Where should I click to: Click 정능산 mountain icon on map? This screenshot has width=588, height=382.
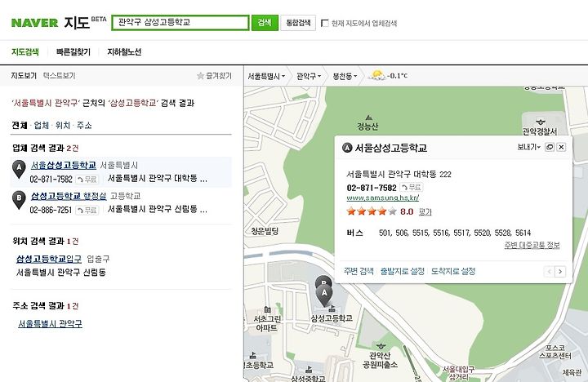pyautogui.click(x=369, y=118)
